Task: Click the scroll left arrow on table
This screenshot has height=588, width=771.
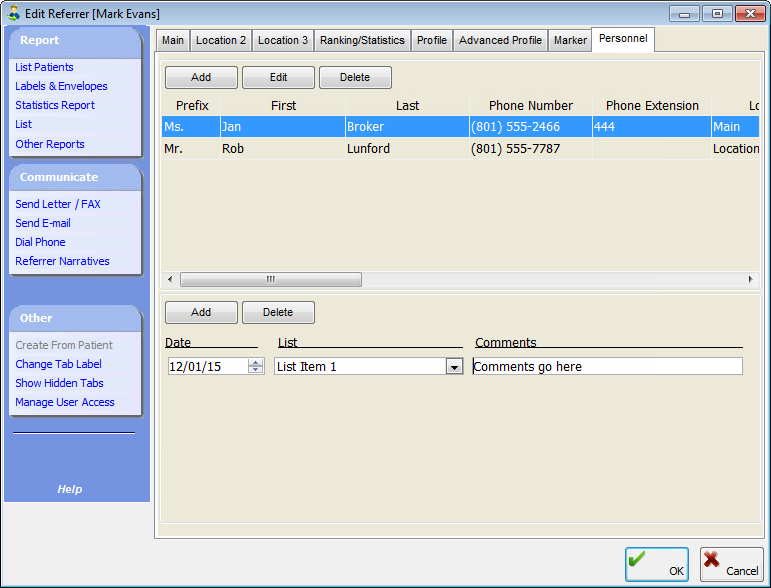Action: 170,280
